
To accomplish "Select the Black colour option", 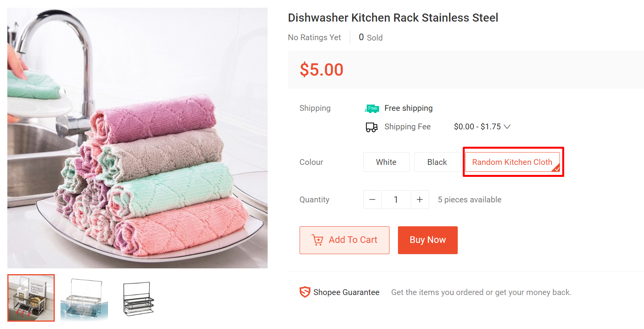I will (437, 162).
